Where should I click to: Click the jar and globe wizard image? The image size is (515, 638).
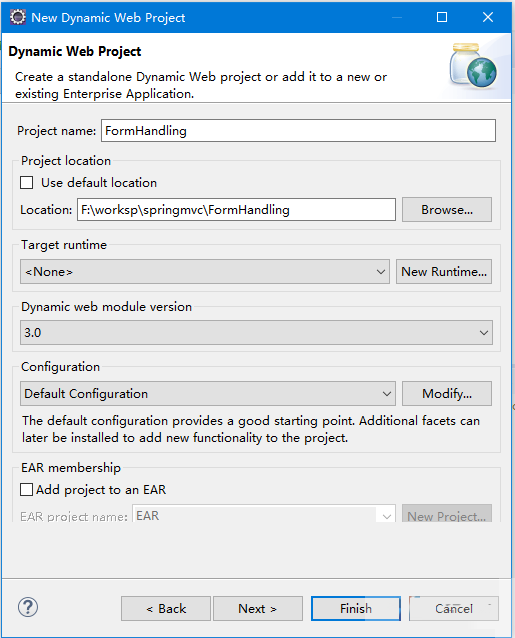coord(473,66)
